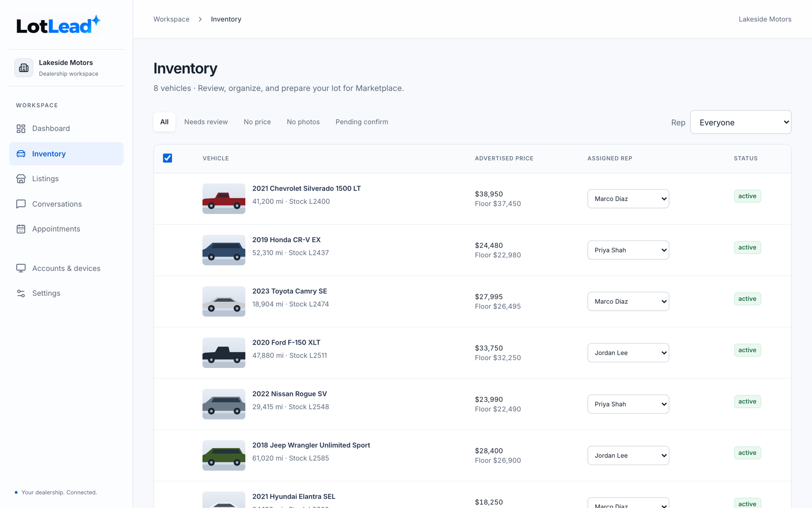The image size is (812, 508).
Task: Filter by the No photos tab
Action: (303, 122)
